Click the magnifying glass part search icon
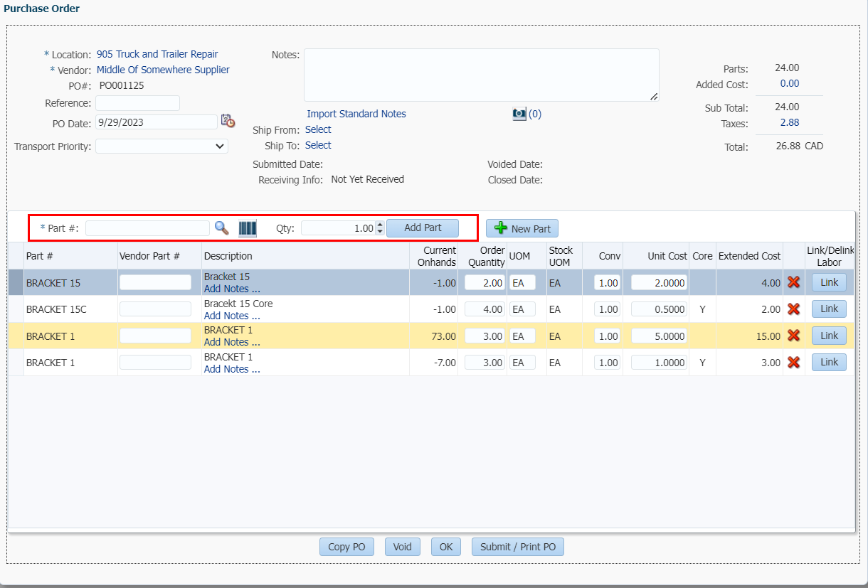This screenshot has height=588, width=868. [222, 228]
